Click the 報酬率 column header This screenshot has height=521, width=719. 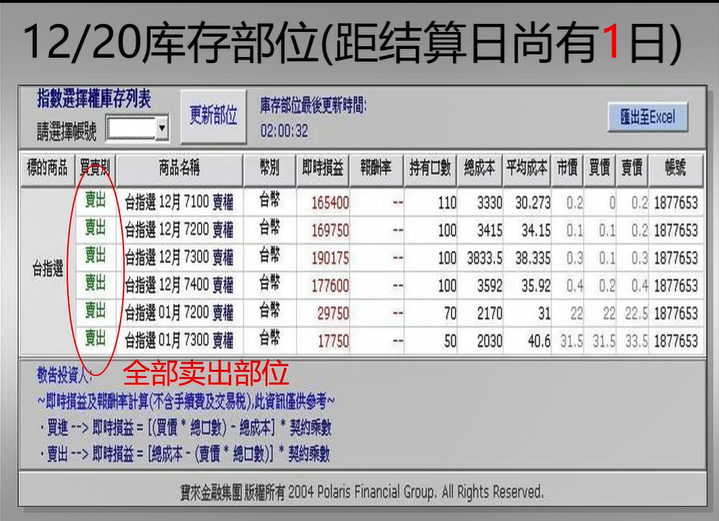pos(376,169)
